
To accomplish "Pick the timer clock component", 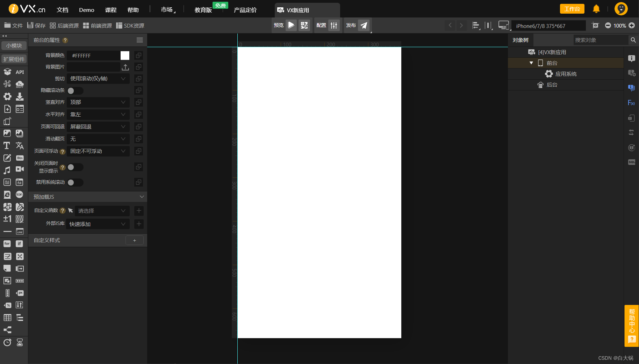I will [7, 342].
